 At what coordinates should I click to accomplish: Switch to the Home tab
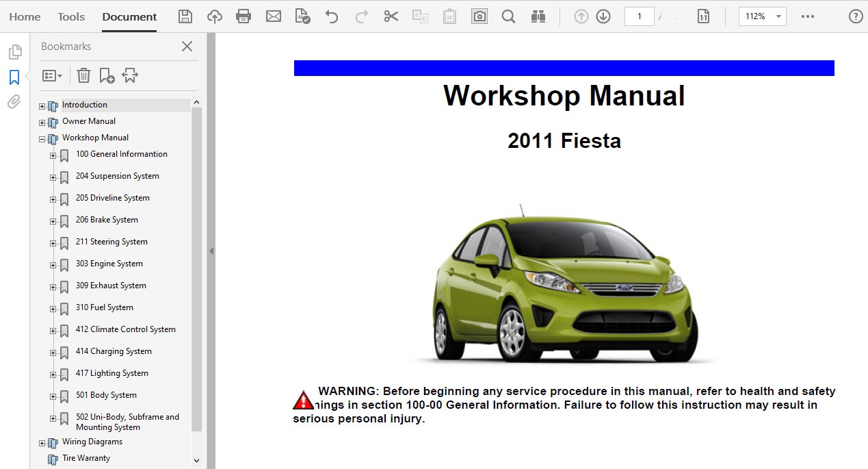25,16
